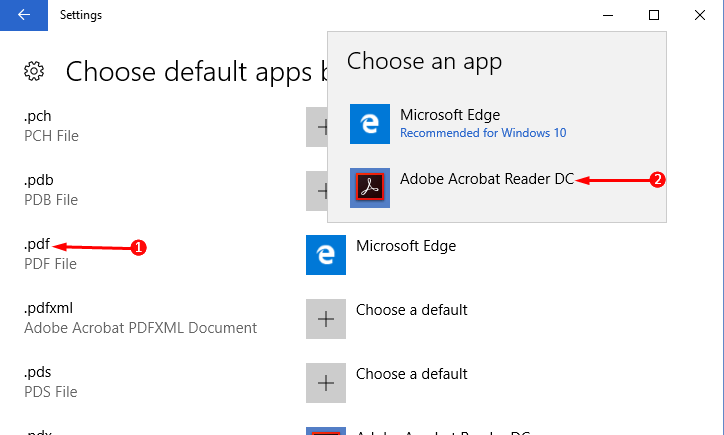Click the .pds PDS File entry
The width and height of the screenshot is (724, 435).
click(x=51, y=381)
